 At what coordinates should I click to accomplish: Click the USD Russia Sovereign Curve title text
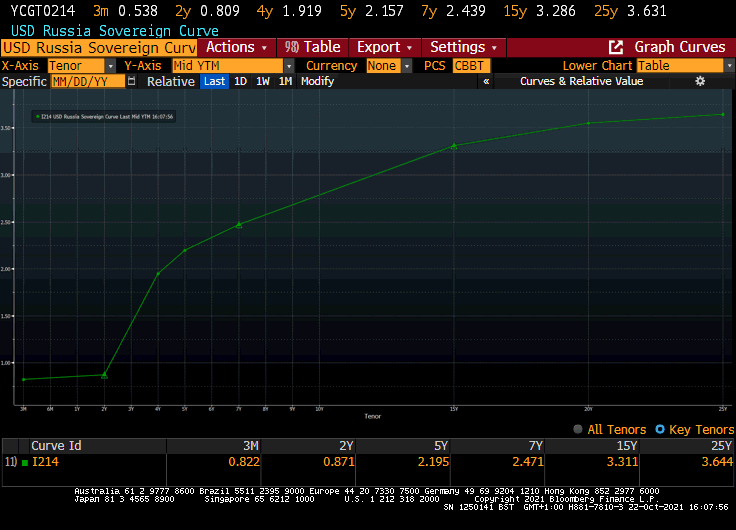coord(115,31)
